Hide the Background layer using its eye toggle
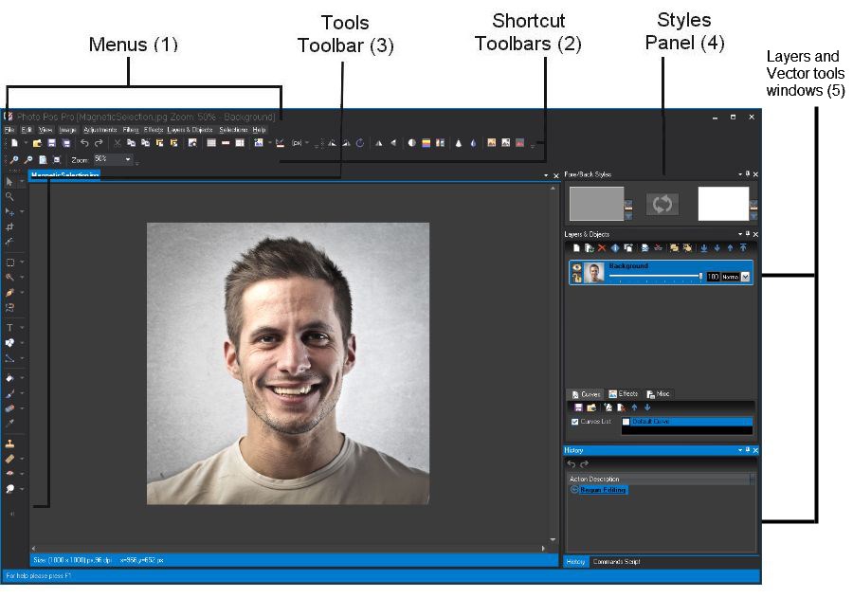 [576, 268]
